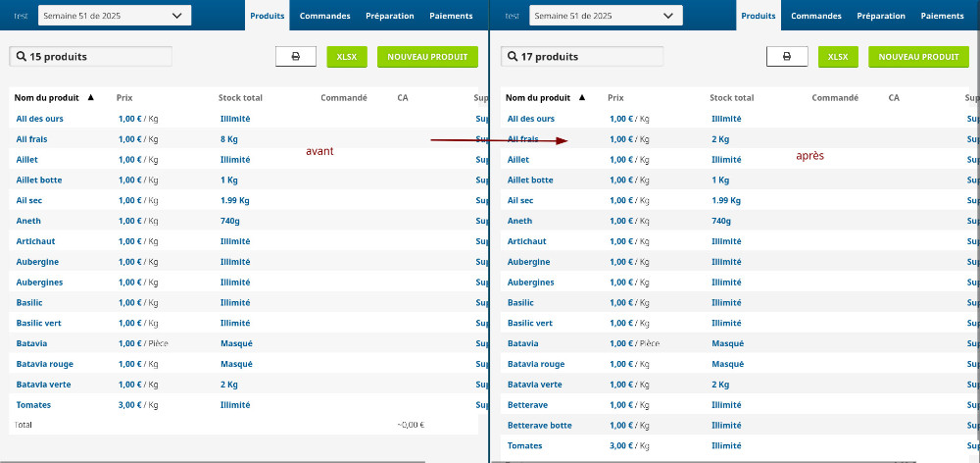Click the sort arrow by Nom du produit, left panel
980x463 pixels.
91,98
